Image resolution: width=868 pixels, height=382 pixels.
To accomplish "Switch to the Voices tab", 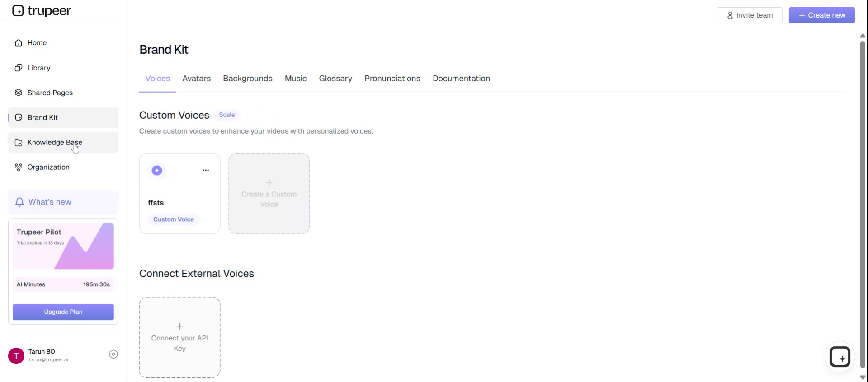I will coord(158,79).
